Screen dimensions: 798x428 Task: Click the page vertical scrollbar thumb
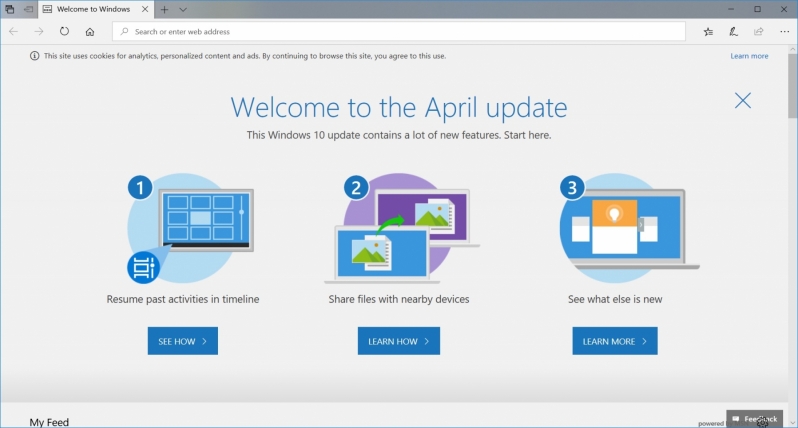tap(792, 87)
